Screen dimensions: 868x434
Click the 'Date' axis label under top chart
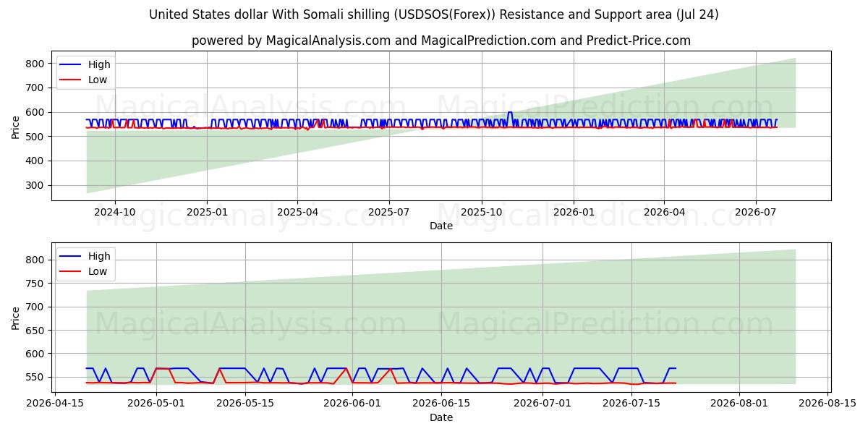tap(441, 226)
